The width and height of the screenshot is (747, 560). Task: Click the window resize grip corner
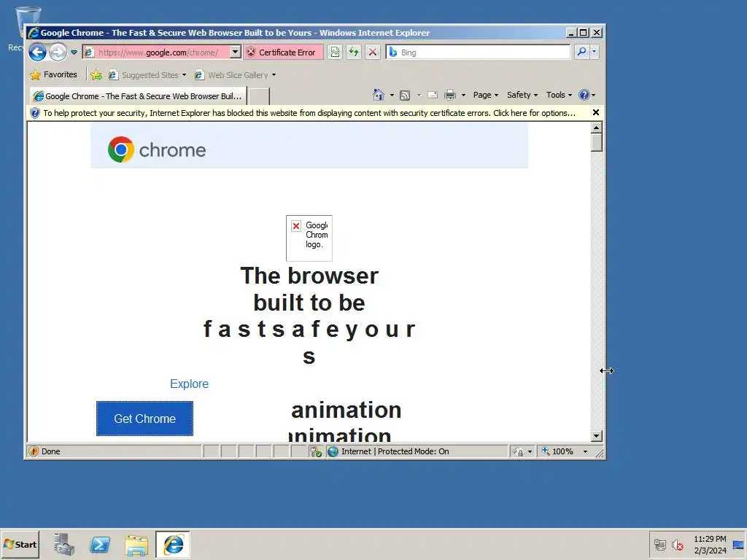coord(600,454)
